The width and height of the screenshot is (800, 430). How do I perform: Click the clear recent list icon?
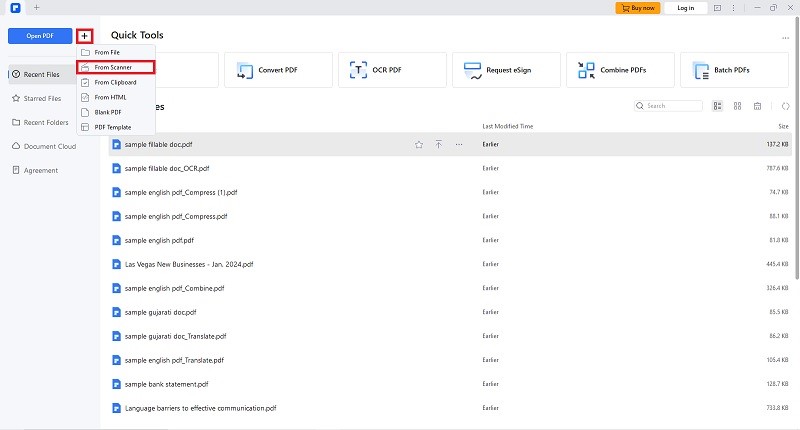(x=758, y=106)
